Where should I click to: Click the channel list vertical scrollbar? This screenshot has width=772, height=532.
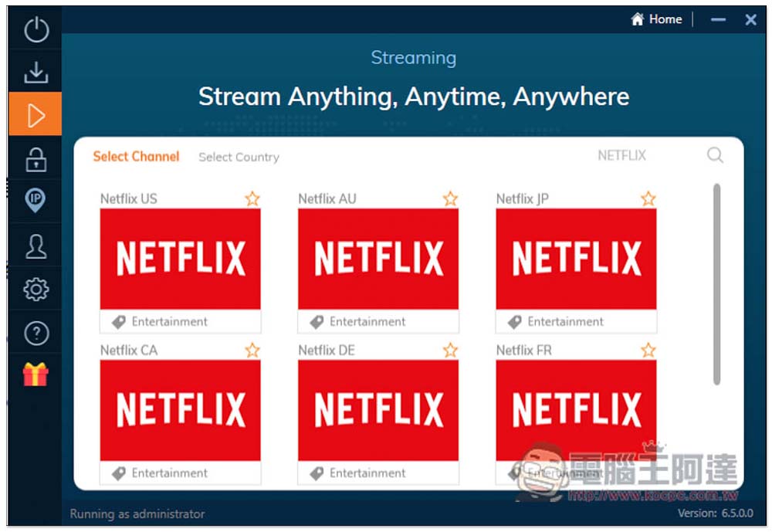point(717,283)
